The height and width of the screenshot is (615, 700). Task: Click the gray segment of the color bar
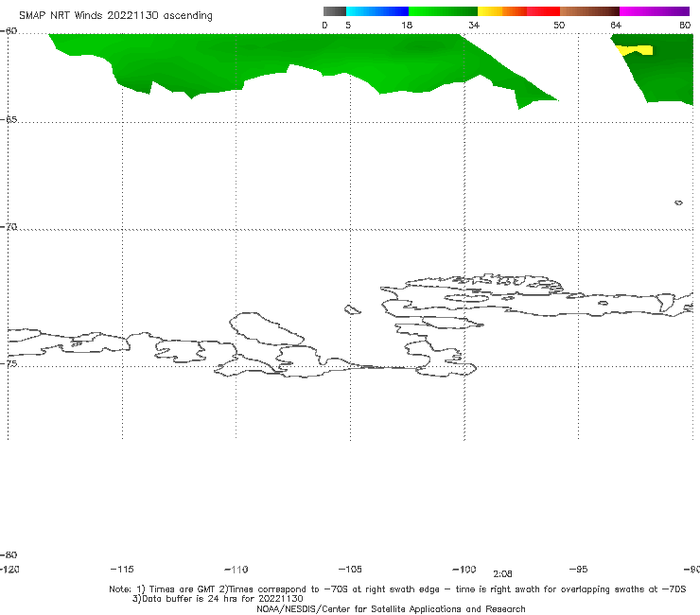coord(334,11)
